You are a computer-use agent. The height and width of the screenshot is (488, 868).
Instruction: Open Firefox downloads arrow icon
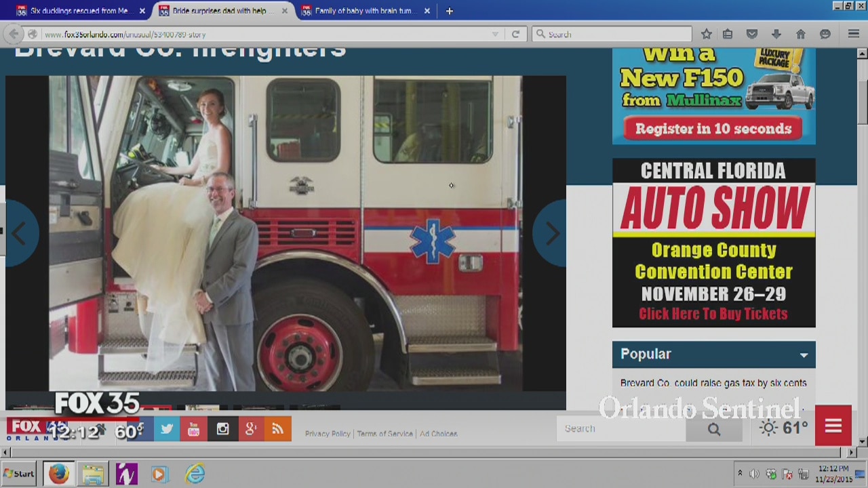pos(776,34)
